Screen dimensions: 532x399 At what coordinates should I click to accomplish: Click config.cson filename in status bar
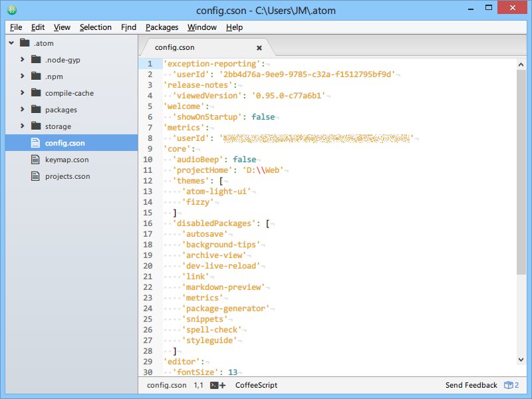click(167, 385)
